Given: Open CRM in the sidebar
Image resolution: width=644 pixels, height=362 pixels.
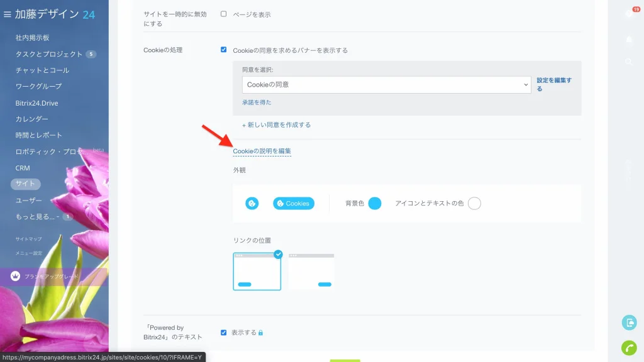Looking at the screenshot, I should pos(23,168).
